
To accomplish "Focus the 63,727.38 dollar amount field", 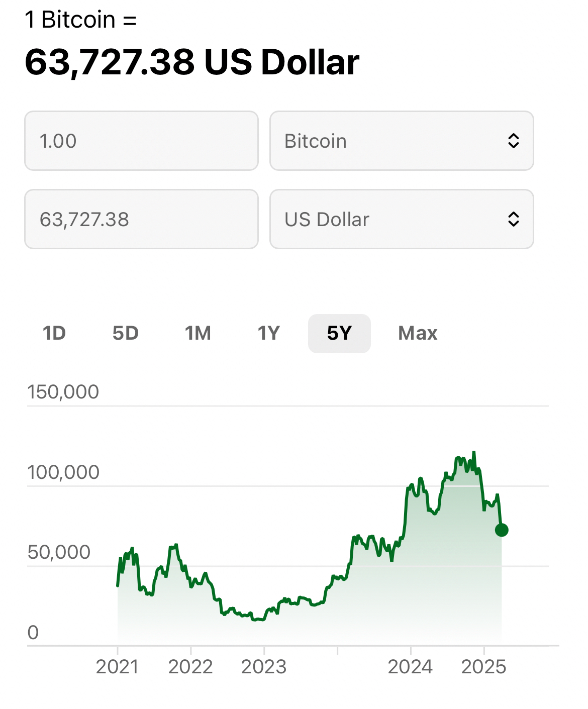I will coord(141,219).
